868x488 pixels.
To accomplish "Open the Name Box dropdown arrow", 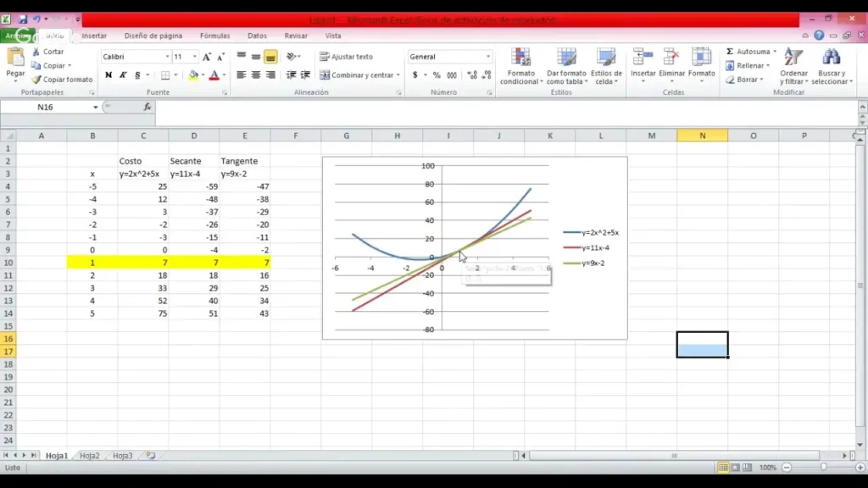I will [95, 108].
